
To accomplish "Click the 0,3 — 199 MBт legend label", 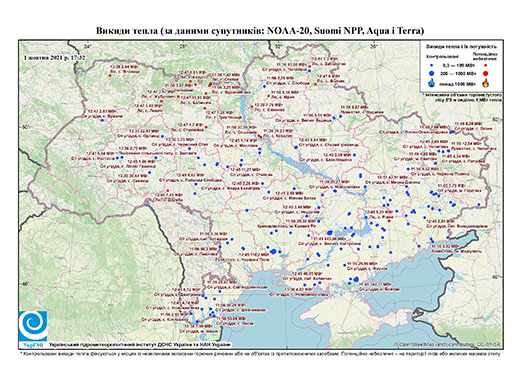I will (x=456, y=66).
